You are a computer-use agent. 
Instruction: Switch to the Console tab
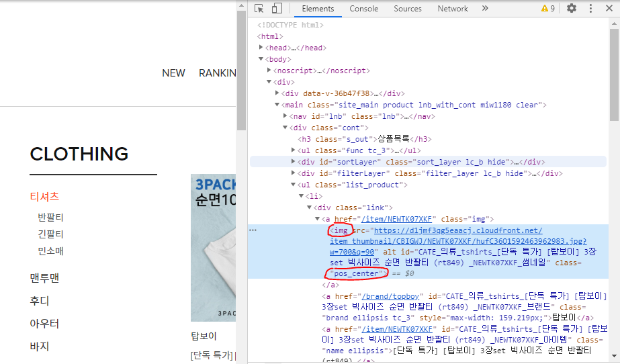[364, 9]
